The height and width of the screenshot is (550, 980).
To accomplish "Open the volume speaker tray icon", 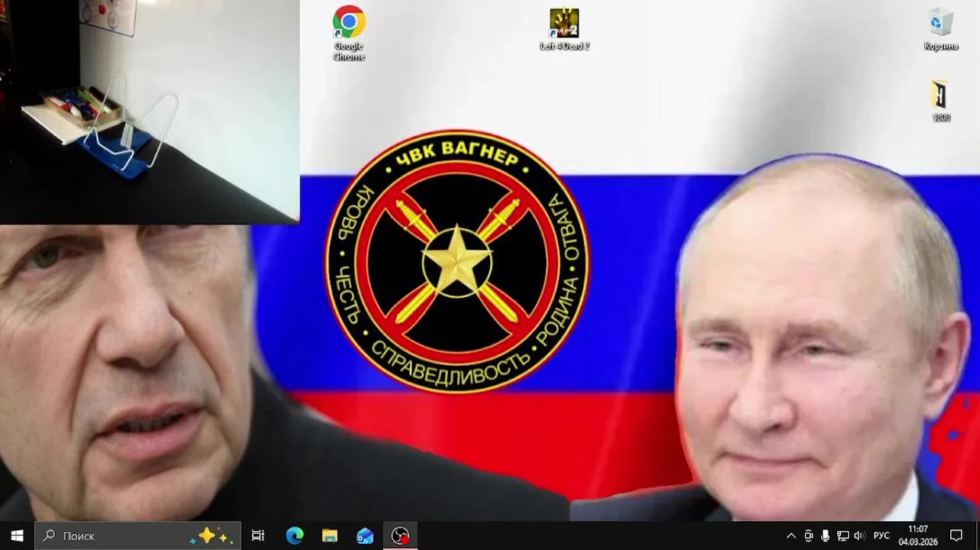I will (859, 535).
